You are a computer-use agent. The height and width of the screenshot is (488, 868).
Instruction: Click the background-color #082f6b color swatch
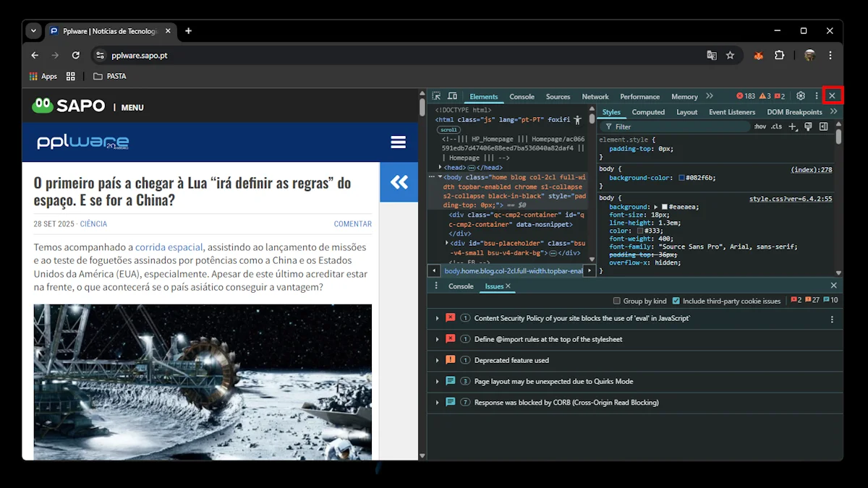(681, 178)
